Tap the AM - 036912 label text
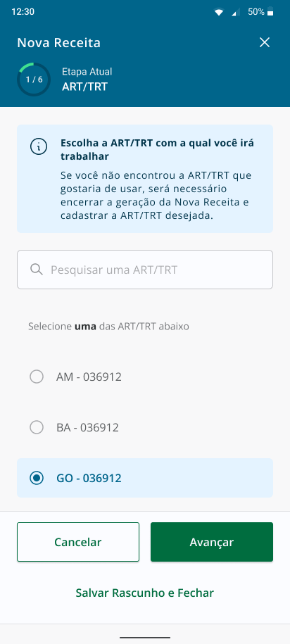The image size is (290, 644). (89, 377)
